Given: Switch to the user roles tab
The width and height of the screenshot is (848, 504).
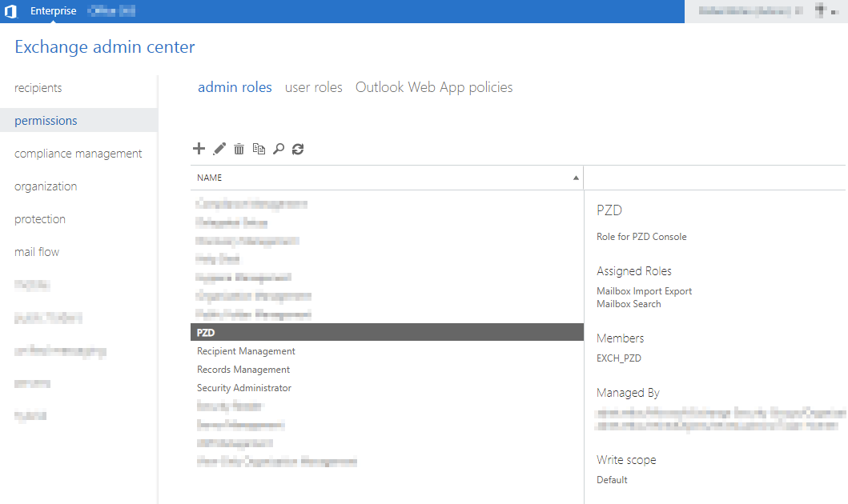Looking at the screenshot, I should point(313,87).
